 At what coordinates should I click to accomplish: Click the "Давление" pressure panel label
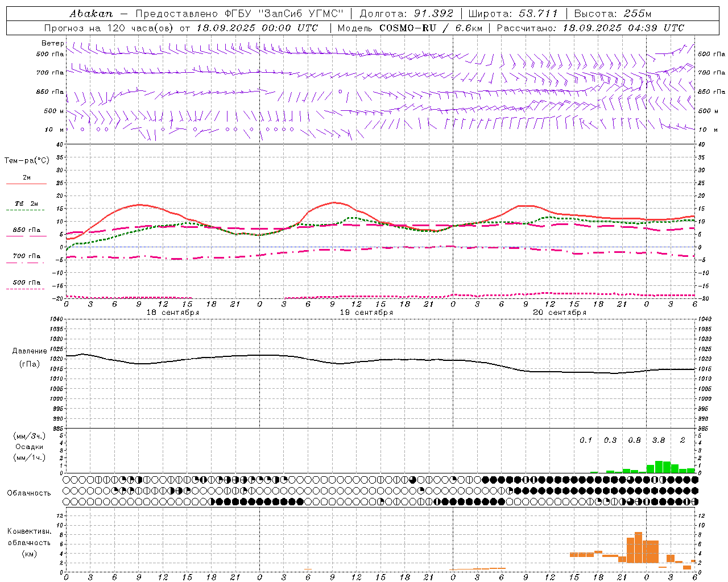click(x=30, y=351)
